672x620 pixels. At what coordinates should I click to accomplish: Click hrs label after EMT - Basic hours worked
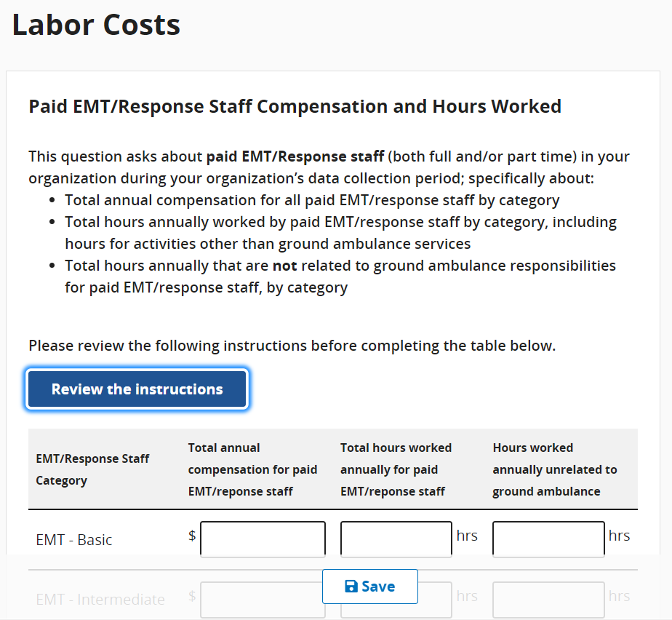coord(467,536)
